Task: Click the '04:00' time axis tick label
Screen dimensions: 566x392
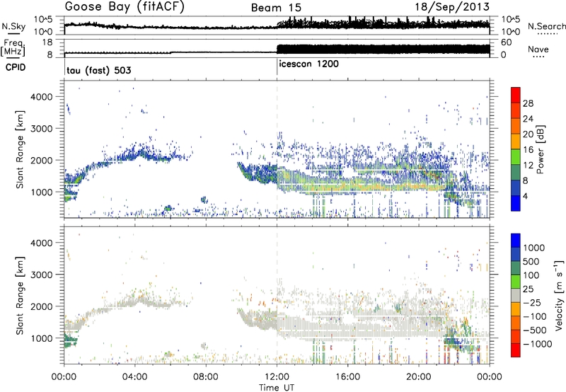Action: click(135, 377)
